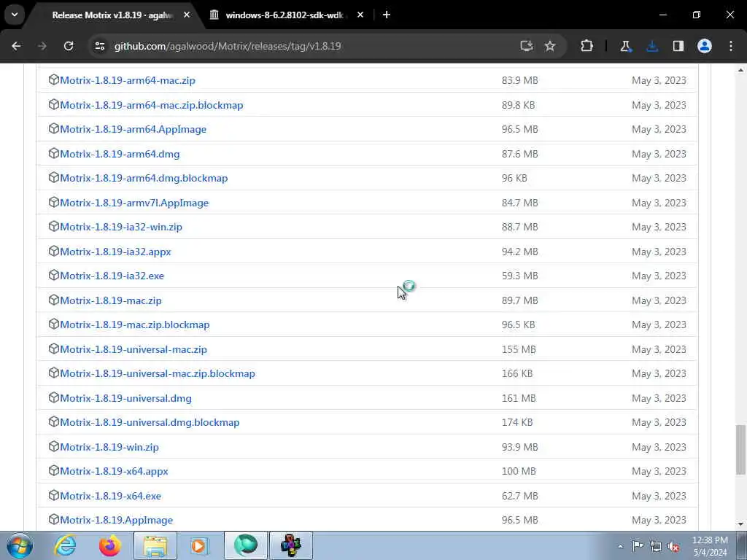Download Motrix-1.8.19-ia32-win.zip
The image size is (747, 560).
(x=121, y=227)
